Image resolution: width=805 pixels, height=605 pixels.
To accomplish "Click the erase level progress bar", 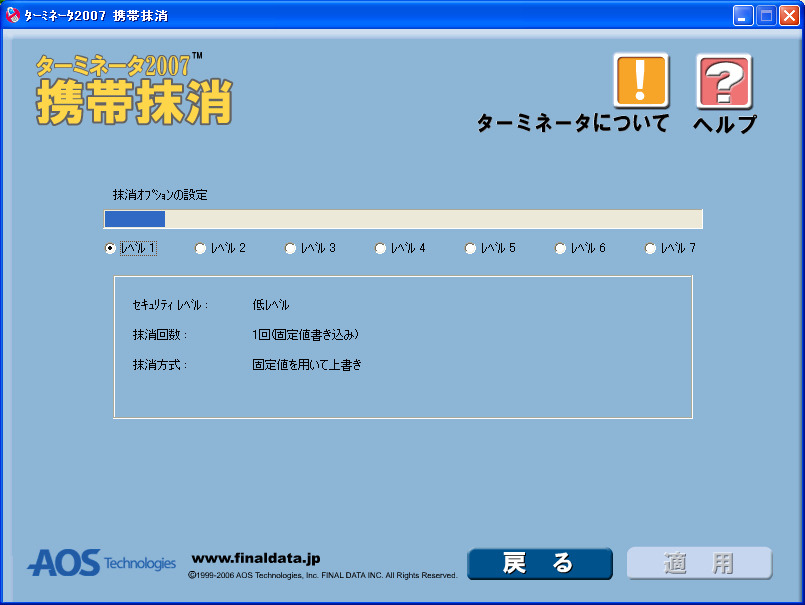I will tap(403, 219).
